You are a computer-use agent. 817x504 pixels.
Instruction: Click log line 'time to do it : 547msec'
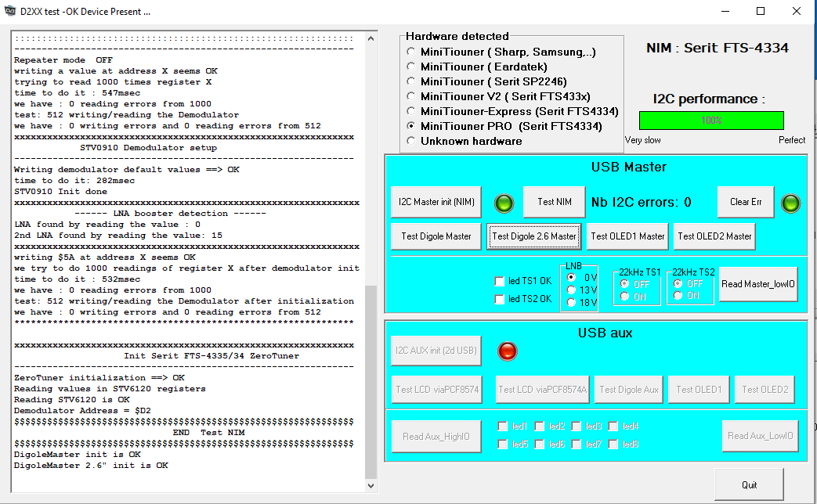pyautogui.click(x=77, y=92)
